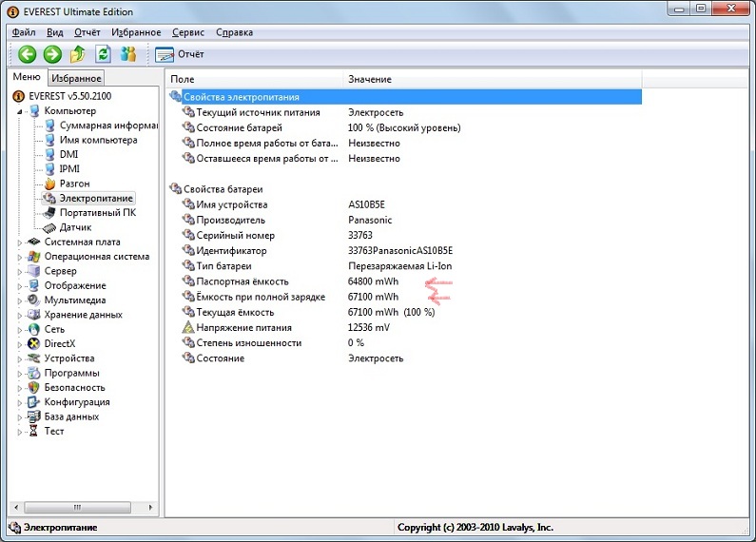756x542 pixels.
Task: Open the Сервис menu
Action: (x=188, y=32)
